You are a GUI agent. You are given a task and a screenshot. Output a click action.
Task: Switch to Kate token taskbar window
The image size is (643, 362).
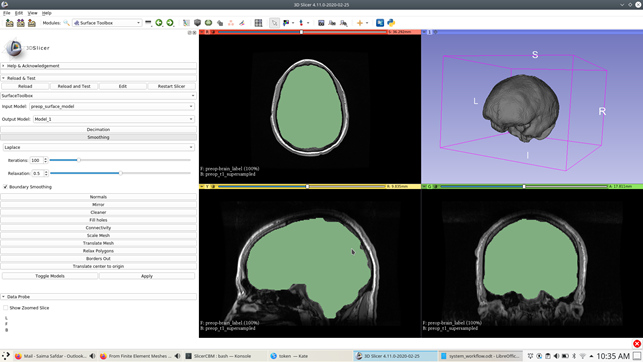click(x=309, y=356)
